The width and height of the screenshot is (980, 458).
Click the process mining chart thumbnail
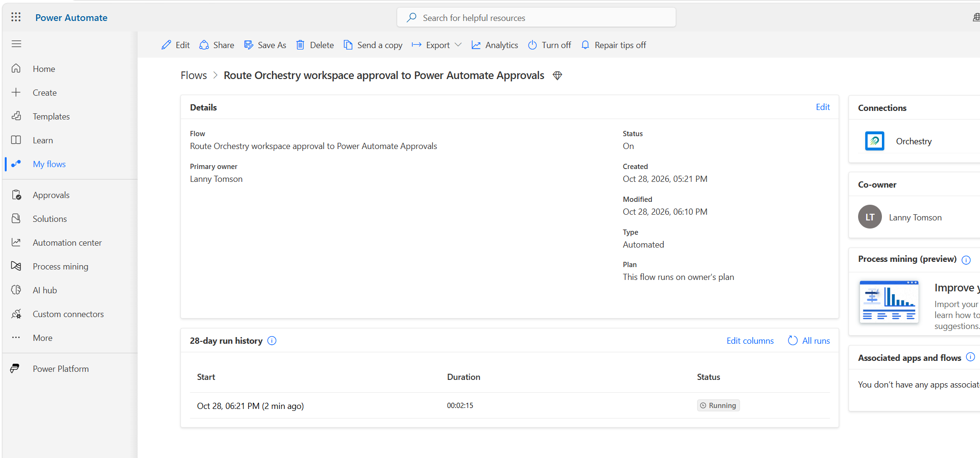point(889,302)
